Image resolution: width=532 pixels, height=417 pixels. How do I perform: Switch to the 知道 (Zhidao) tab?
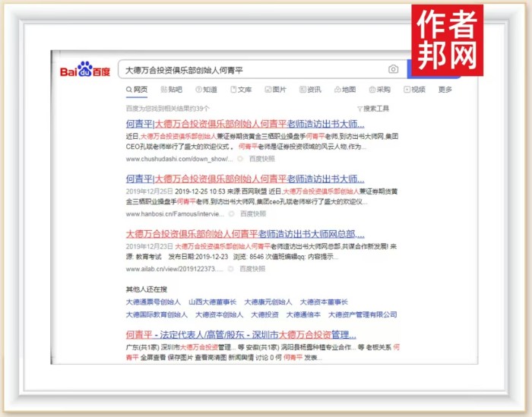click(206, 90)
